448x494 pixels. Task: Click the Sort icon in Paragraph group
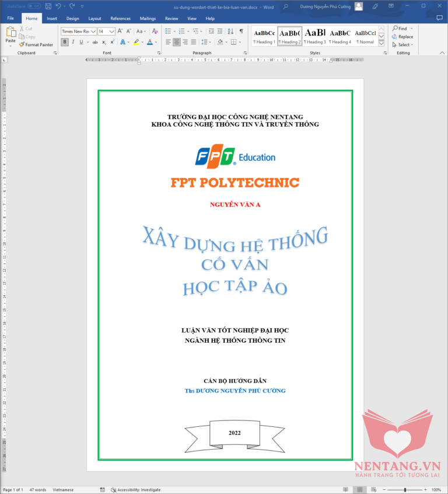click(x=230, y=31)
